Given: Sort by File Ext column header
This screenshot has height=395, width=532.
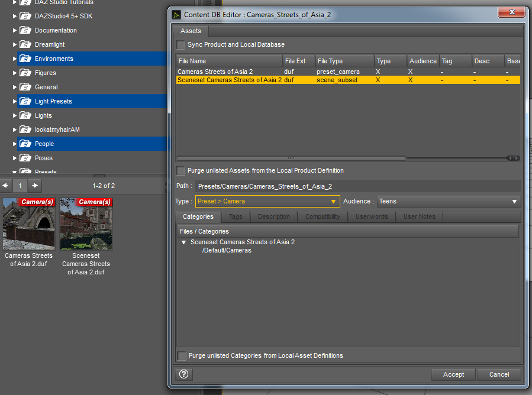Looking at the screenshot, I should [299, 61].
